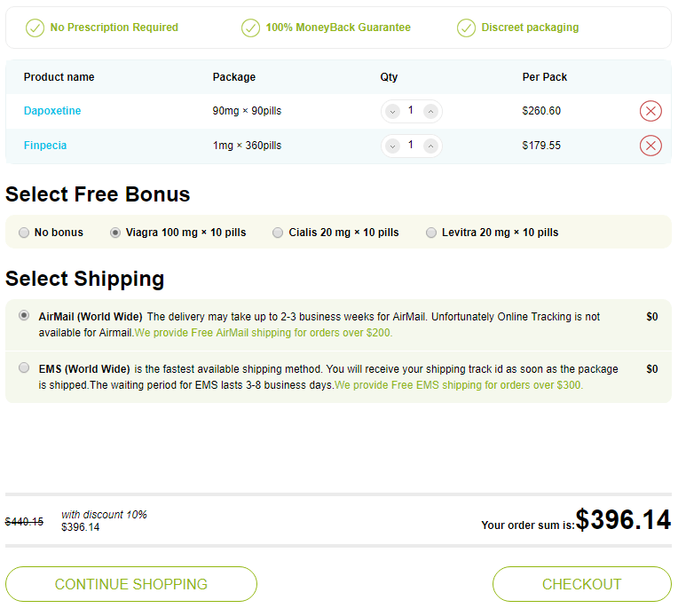Click the Discreet packaging checkmark icon
This screenshot has height=616, width=678.
[x=466, y=28]
